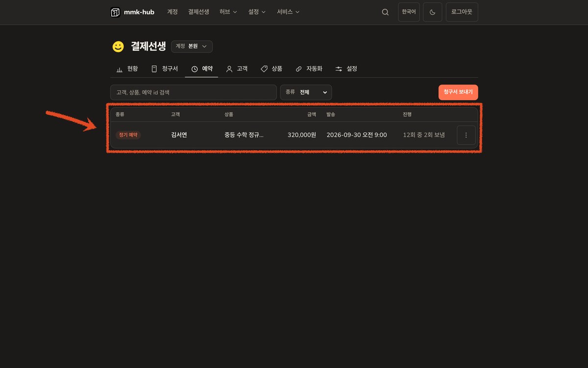This screenshot has height=368, width=588.
Task: Expand the 허브 dropdown menu
Action: tap(228, 12)
